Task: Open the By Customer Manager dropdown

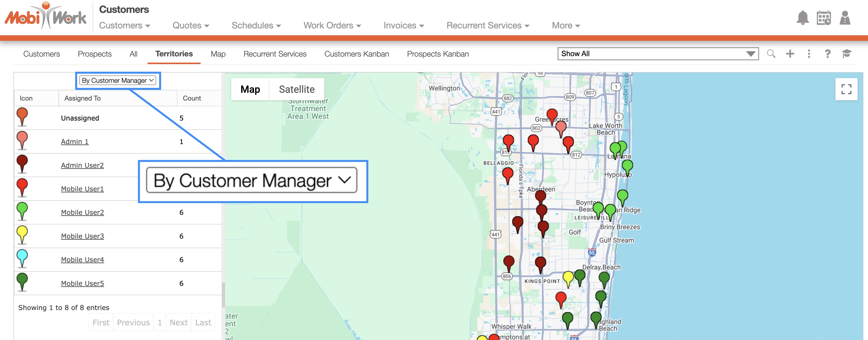Action: coord(118,80)
